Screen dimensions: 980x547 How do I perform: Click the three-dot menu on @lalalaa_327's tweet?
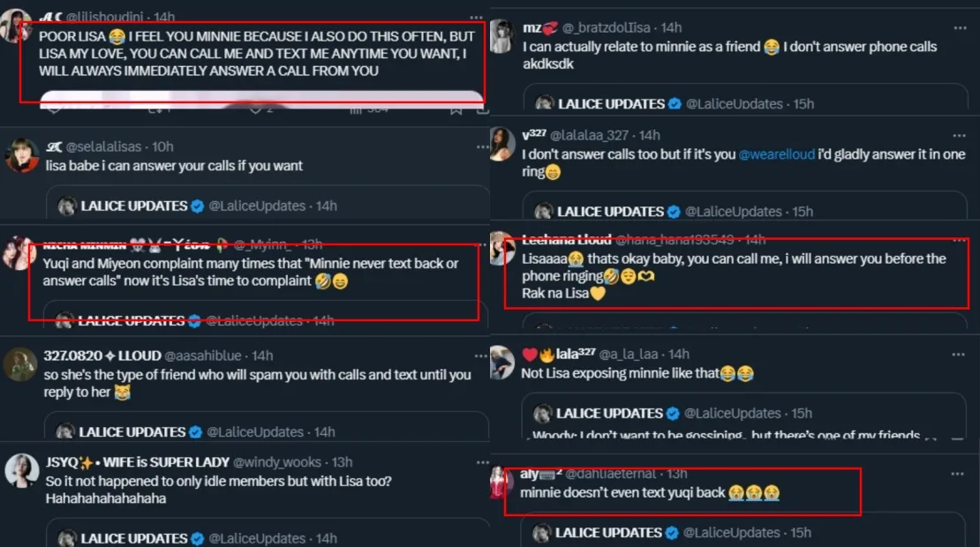[x=958, y=135]
